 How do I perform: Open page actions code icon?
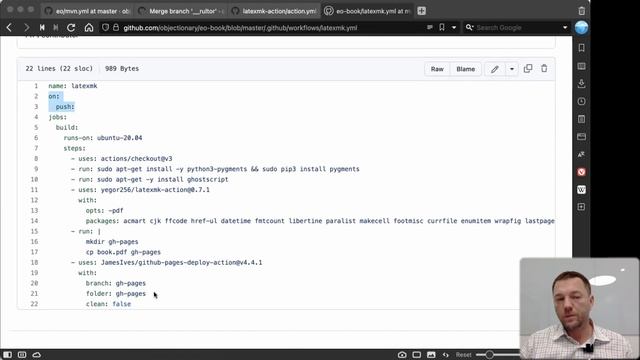click(446, 355)
